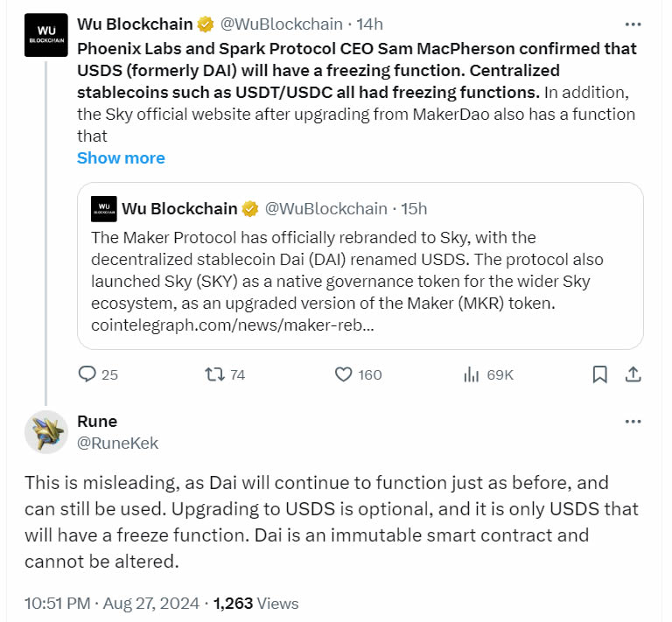The width and height of the screenshot is (672, 622).
Task: Expand tweet with Show more
Action: [x=121, y=157]
